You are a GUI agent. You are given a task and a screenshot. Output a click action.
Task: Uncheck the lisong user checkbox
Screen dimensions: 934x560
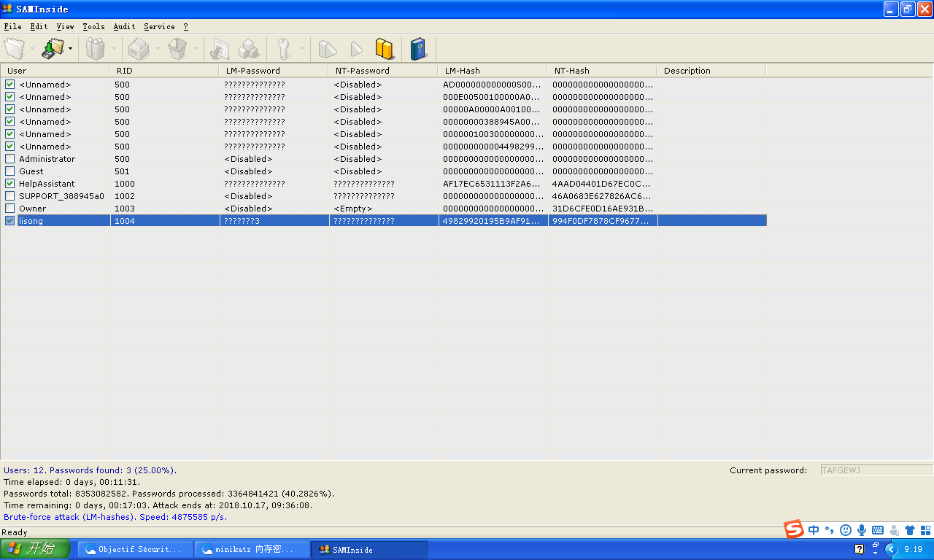pos(10,221)
